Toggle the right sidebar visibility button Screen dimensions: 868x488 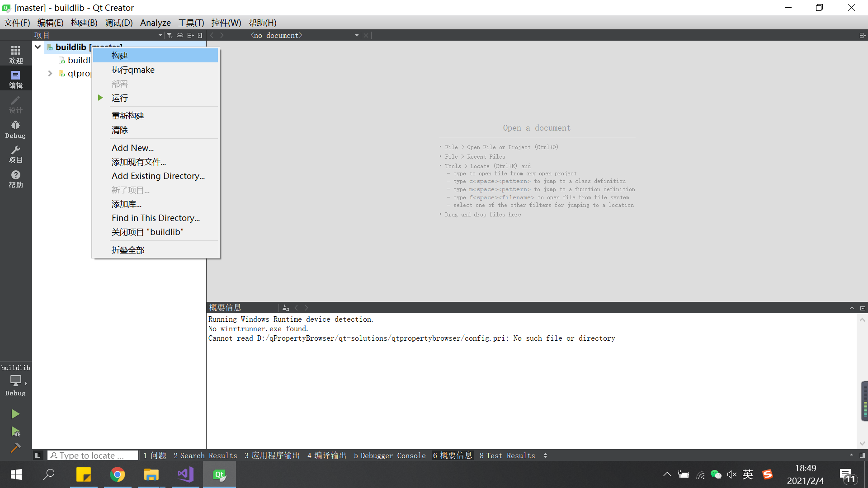click(x=862, y=455)
